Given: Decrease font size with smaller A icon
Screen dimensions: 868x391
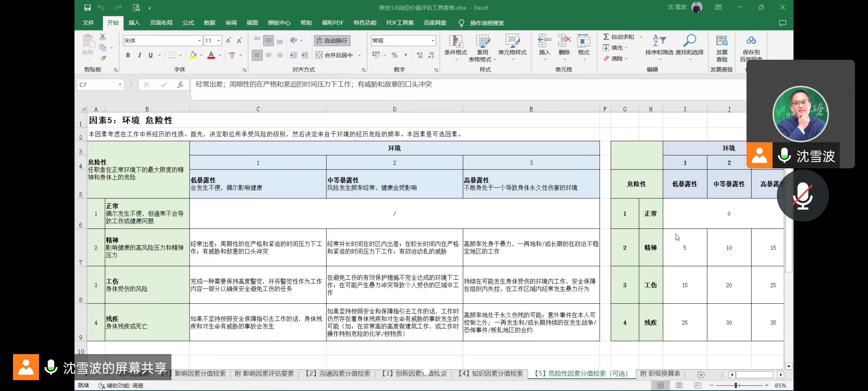Looking at the screenshot, I should 239,41.
